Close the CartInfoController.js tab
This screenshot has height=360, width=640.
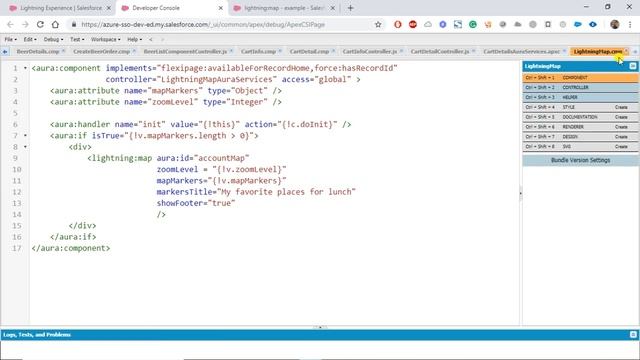(x=401, y=51)
